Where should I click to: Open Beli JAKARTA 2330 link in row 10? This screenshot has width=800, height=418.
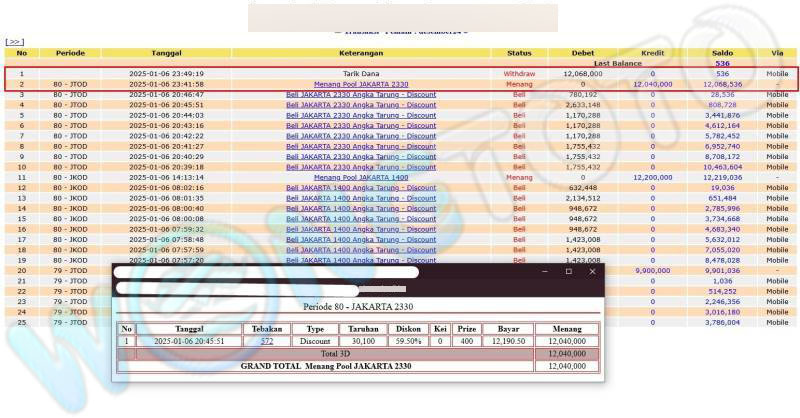click(x=360, y=167)
